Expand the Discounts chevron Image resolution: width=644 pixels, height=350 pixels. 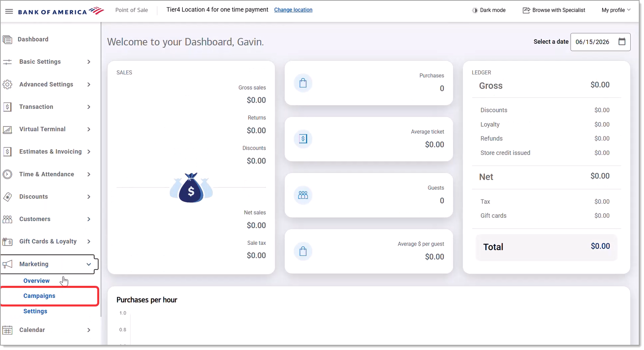[x=89, y=197]
